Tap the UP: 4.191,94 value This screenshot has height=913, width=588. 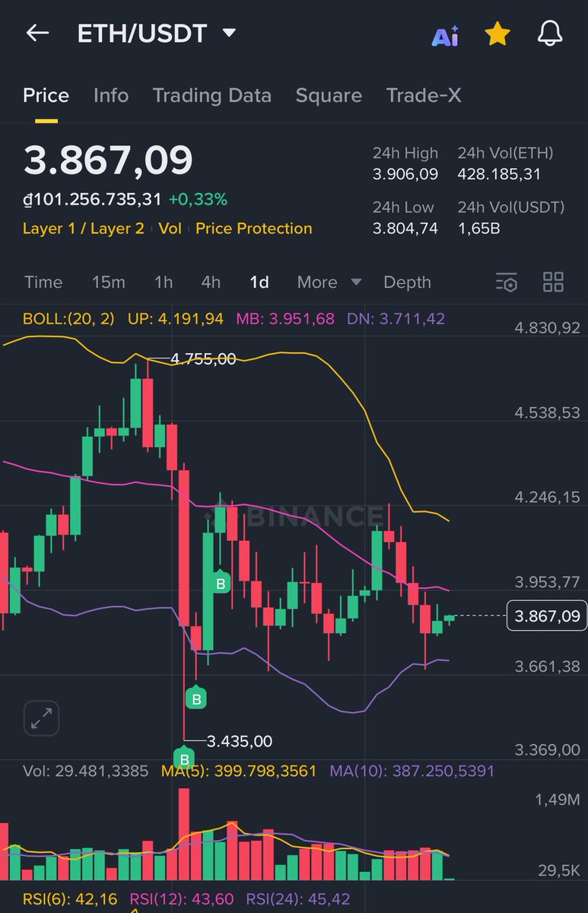[175, 319]
